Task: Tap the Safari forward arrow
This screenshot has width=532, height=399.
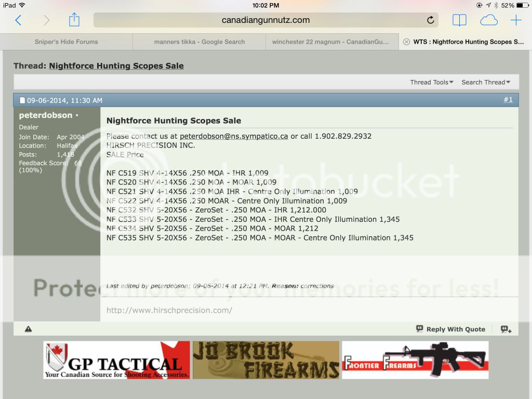Action: coord(47,20)
